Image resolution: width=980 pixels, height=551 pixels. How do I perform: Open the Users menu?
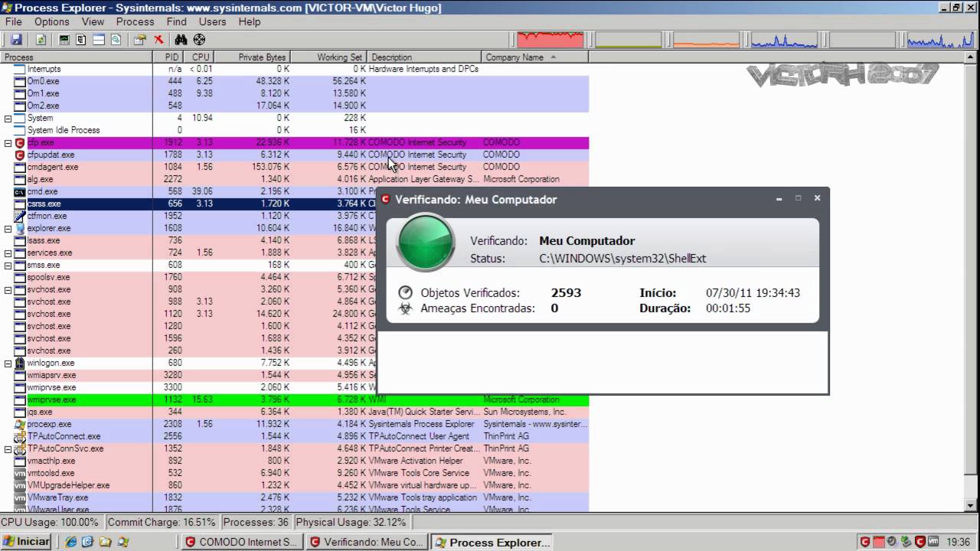point(213,21)
